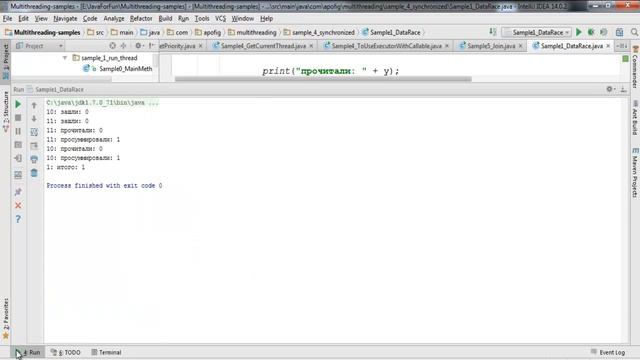Click the Exit icon in Run toolbar
640x360 pixels.
pyautogui.click(x=18, y=158)
